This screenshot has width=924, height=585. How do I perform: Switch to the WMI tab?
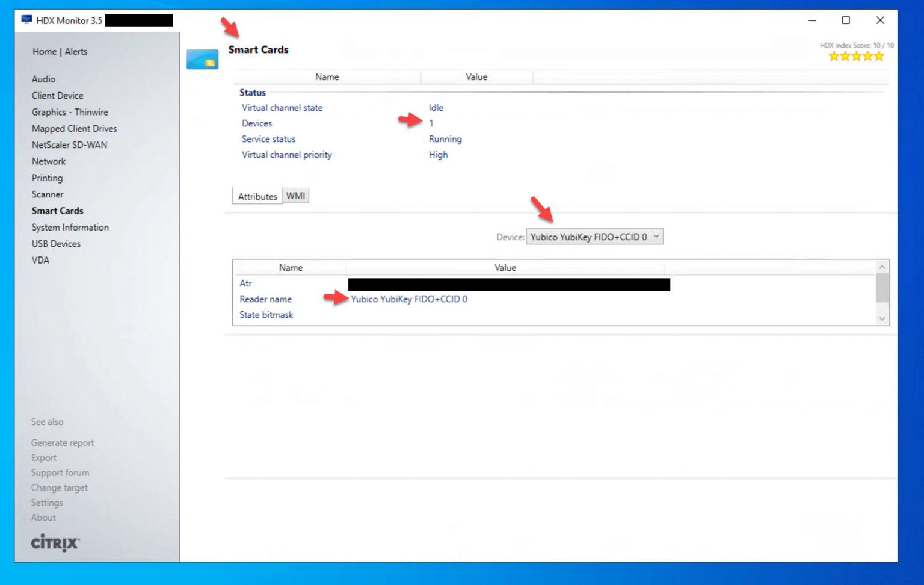click(x=295, y=195)
